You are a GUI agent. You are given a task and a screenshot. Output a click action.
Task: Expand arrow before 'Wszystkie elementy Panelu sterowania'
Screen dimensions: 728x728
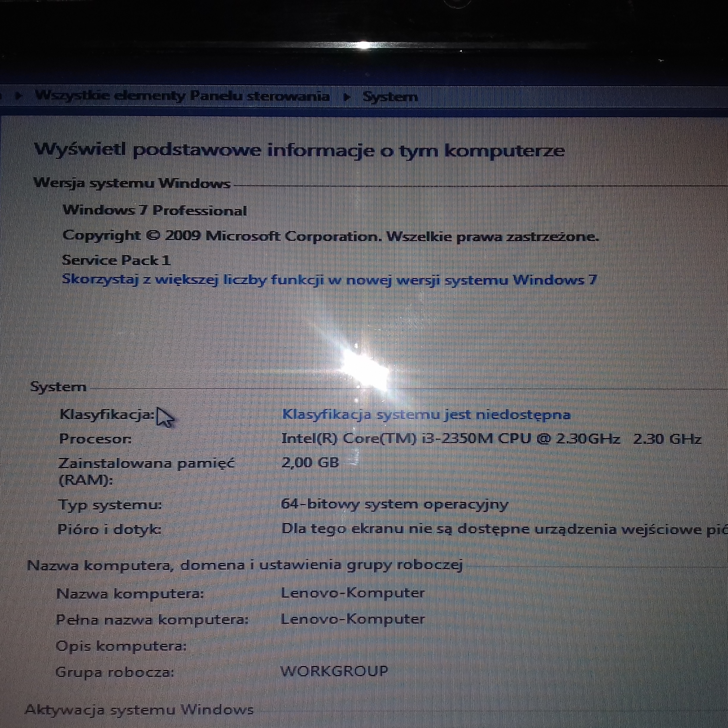[18, 96]
